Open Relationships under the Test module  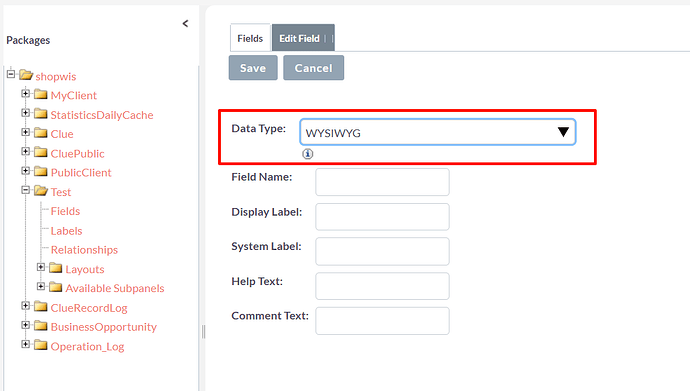(84, 250)
